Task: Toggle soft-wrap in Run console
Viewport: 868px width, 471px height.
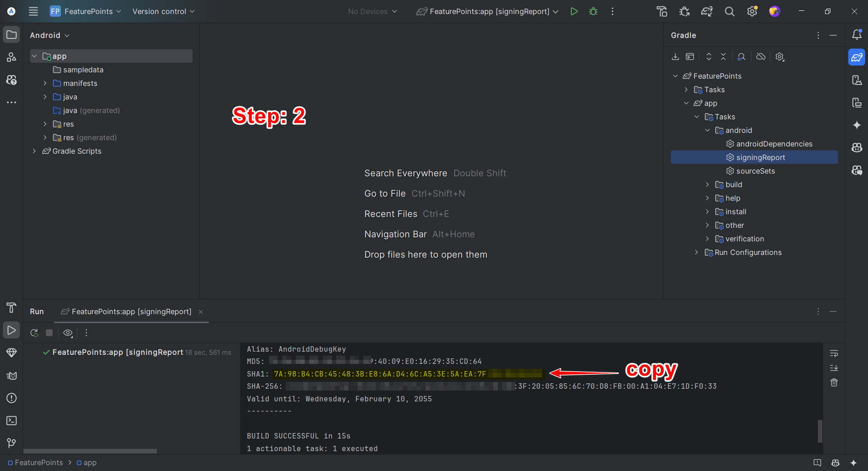Action: 834,353
